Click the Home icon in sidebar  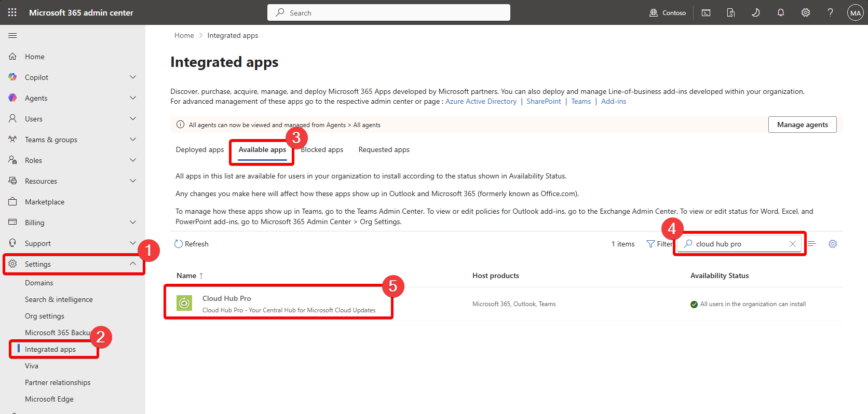(x=12, y=56)
